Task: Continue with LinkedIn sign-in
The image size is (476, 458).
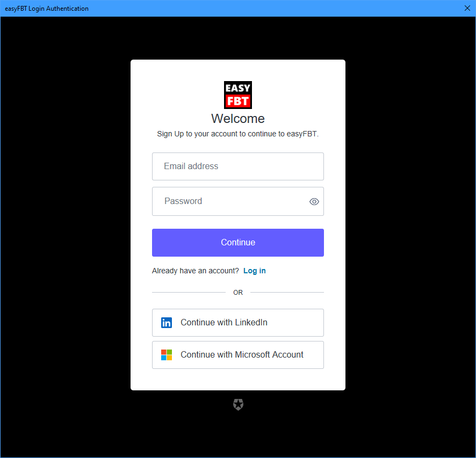Action: pos(237,322)
